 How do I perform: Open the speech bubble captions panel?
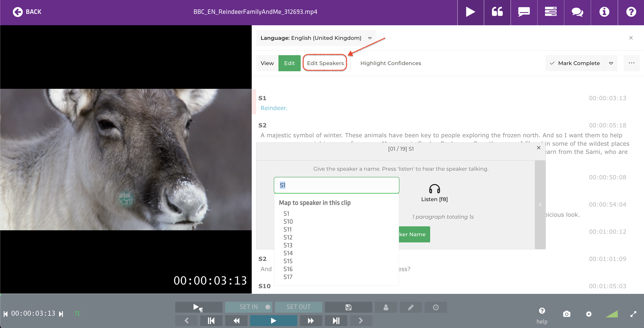(524, 12)
